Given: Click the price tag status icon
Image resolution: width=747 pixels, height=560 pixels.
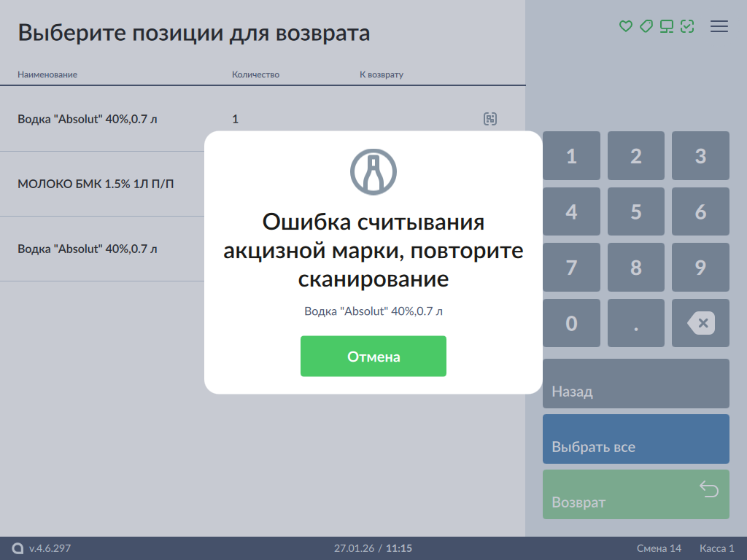Looking at the screenshot, I should tap(646, 26).
